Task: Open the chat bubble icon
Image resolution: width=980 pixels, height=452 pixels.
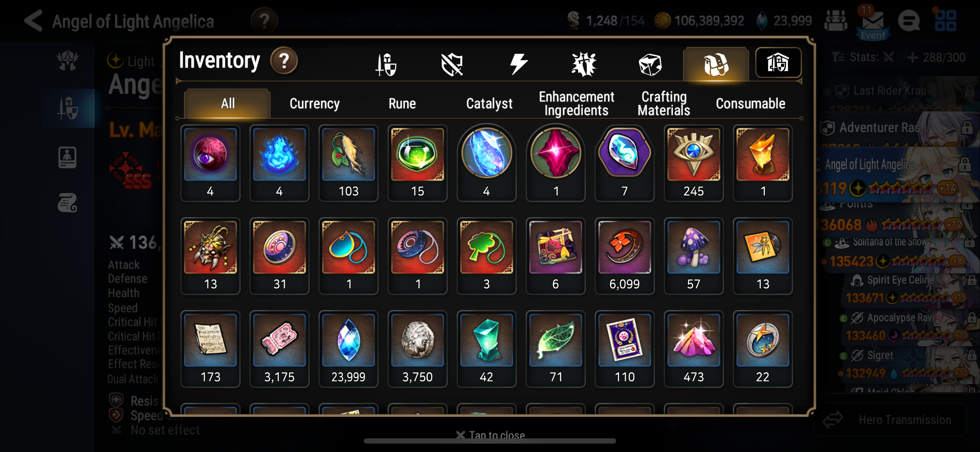Action: [909, 21]
